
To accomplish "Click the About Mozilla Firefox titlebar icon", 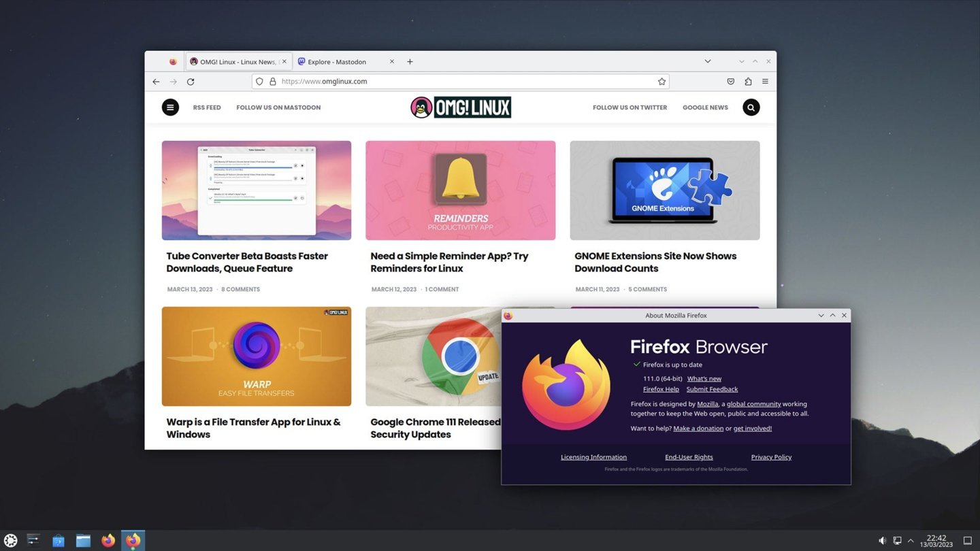I will tap(508, 316).
